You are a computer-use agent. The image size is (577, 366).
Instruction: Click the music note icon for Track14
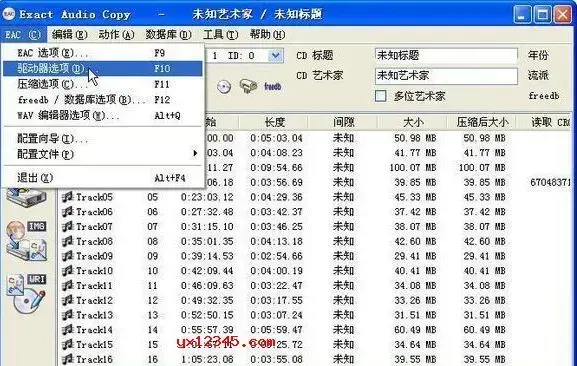[67, 330]
